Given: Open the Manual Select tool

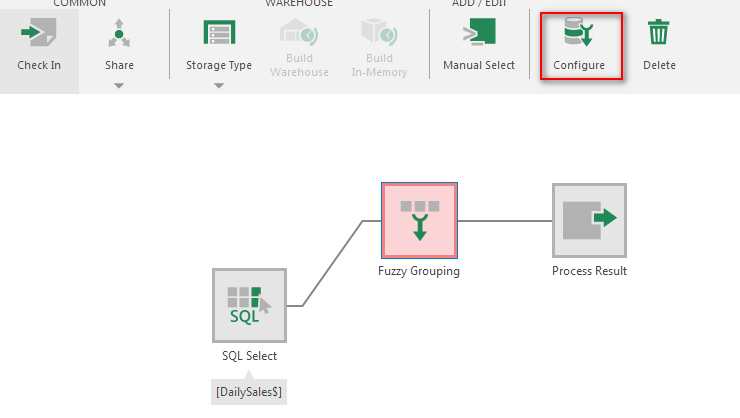Looking at the screenshot, I should coord(478,34).
